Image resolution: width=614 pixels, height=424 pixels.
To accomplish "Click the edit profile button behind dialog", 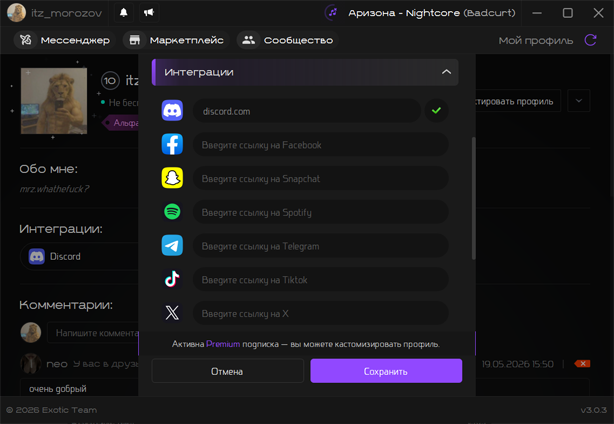I will tap(518, 101).
